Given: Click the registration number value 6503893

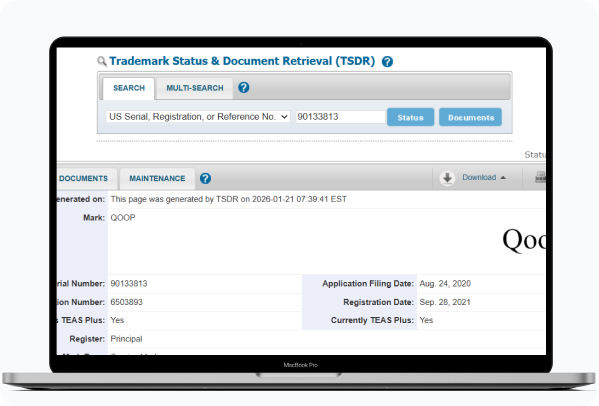Looking at the screenshot, I should [x=126, y=302].
